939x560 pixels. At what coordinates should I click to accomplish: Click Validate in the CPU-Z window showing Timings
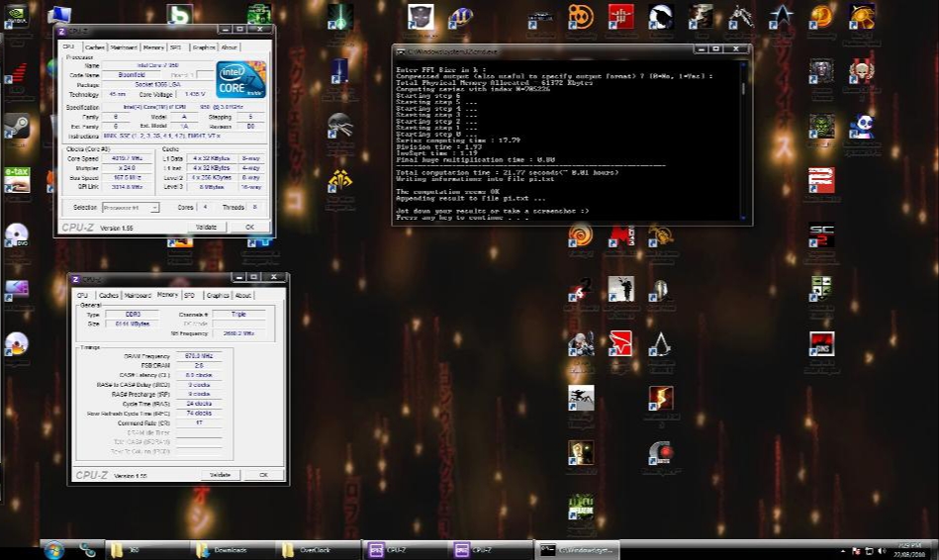click(220, 475)
